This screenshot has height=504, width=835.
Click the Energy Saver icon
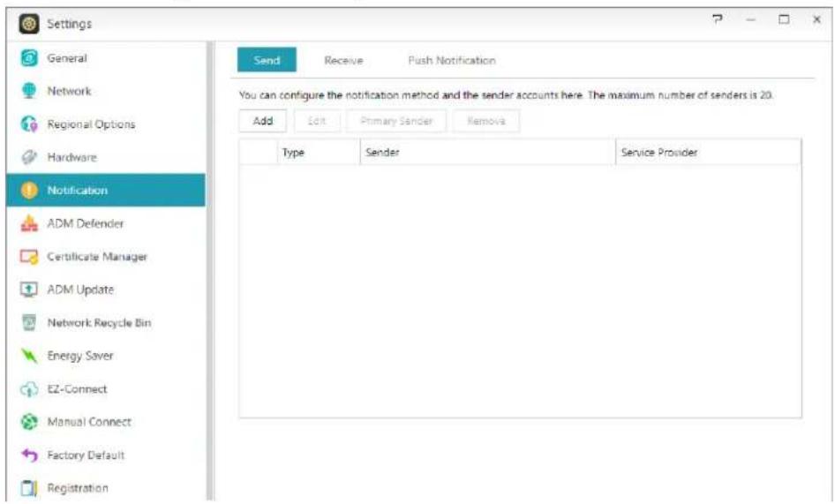click(x=29, y=356)
